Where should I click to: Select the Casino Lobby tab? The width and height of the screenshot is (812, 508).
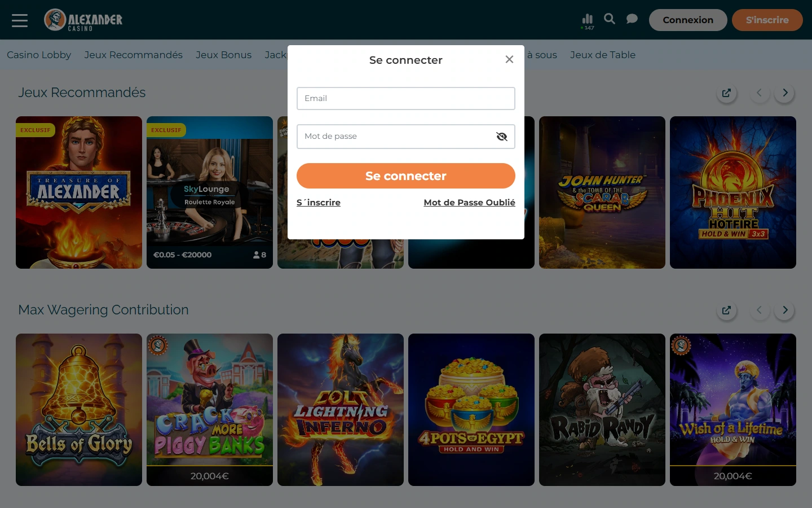pos(39,55)
